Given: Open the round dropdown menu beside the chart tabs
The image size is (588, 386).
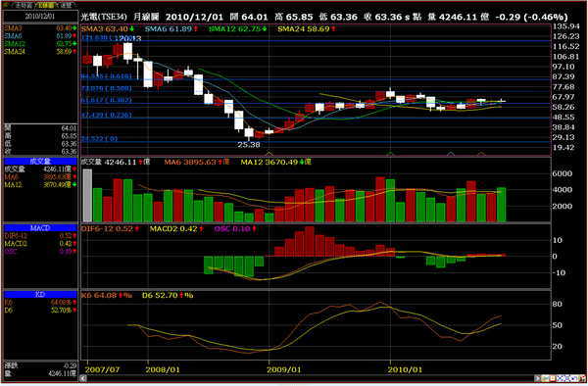Looking at the screenshot, I should click(x=6, y=5).
